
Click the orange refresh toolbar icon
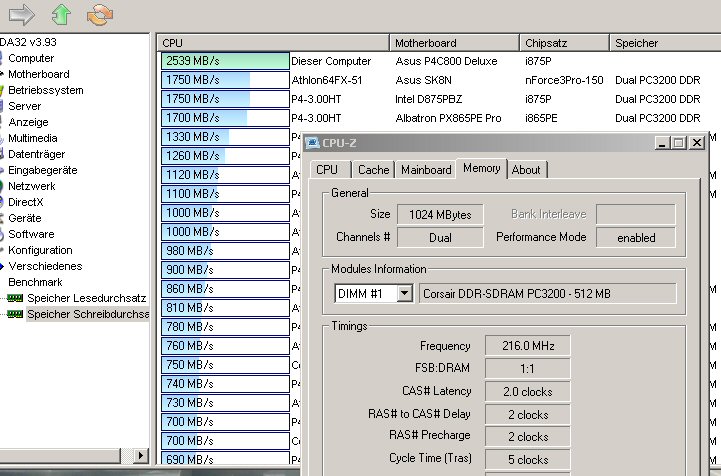click(x=100, y=15)
